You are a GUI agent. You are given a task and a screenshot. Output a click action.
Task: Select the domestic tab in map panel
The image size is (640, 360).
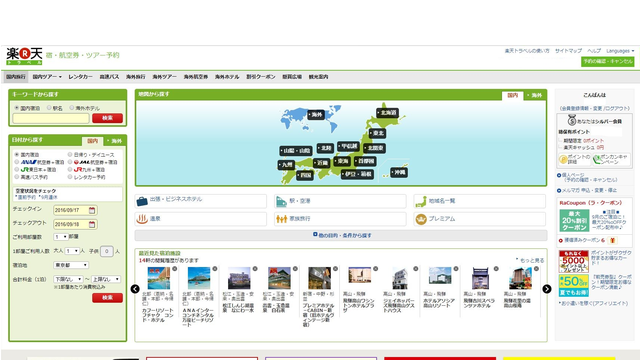[x=512, y=95]
